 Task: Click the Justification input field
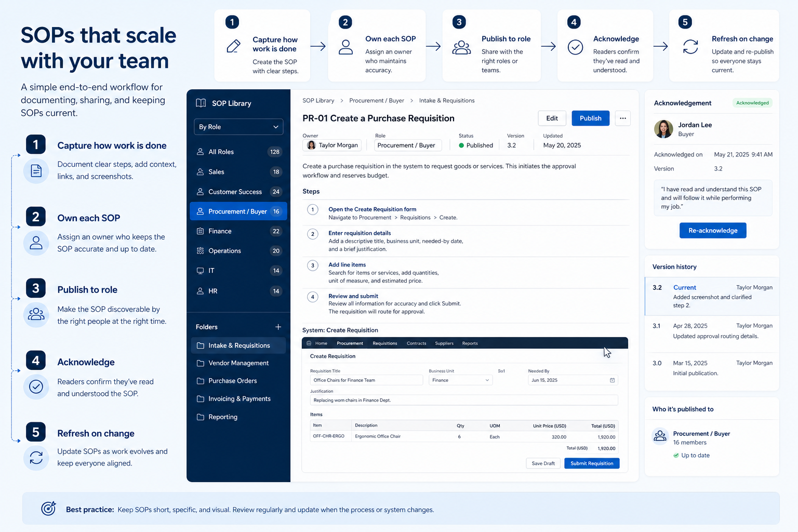464,400
